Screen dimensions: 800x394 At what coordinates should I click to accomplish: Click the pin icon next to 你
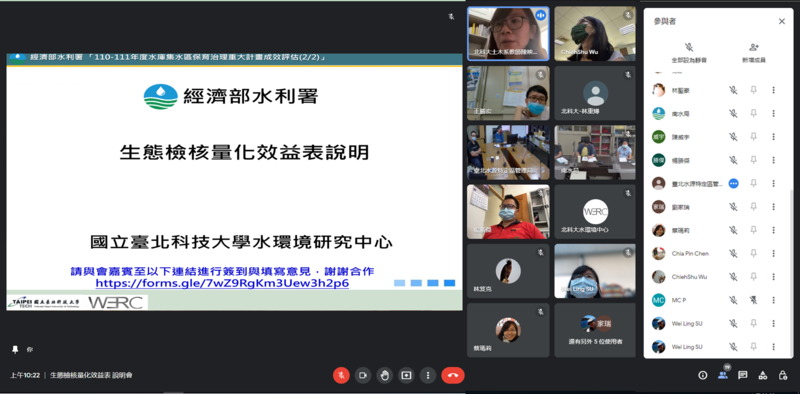pos(15,350)
